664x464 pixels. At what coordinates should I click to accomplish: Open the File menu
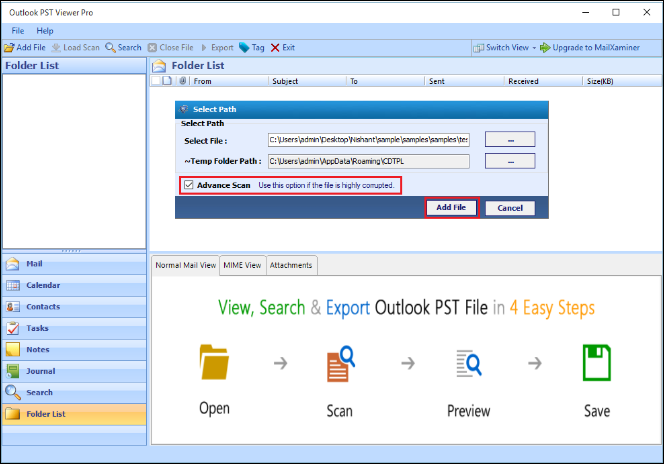18,30
